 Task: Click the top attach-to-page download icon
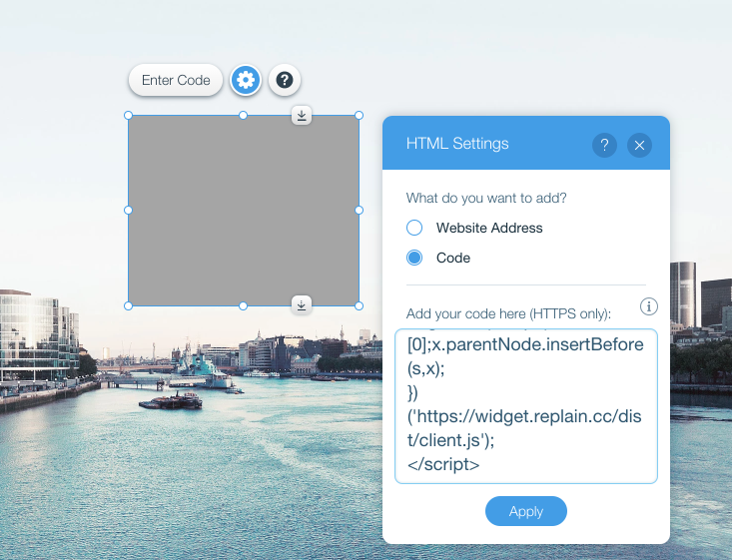click(x=302, y=115)
